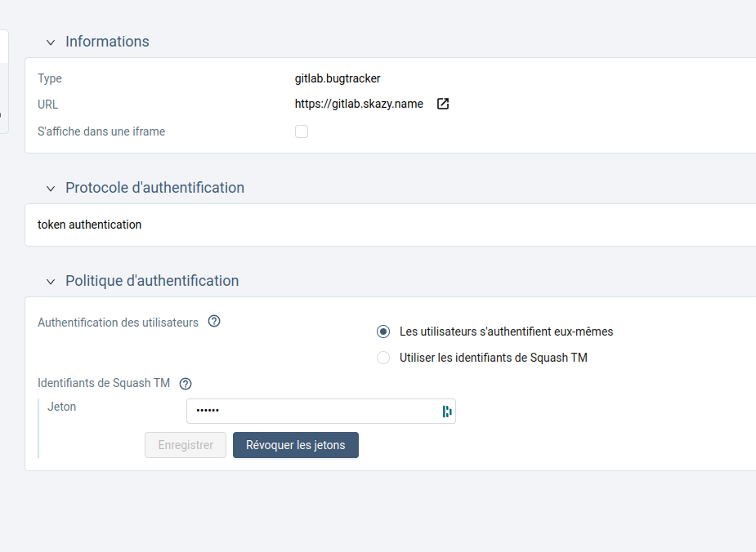
Task: Select Les utilisateurs s'authentifient eux-mêmes radio option
Action: coord(383,332)
